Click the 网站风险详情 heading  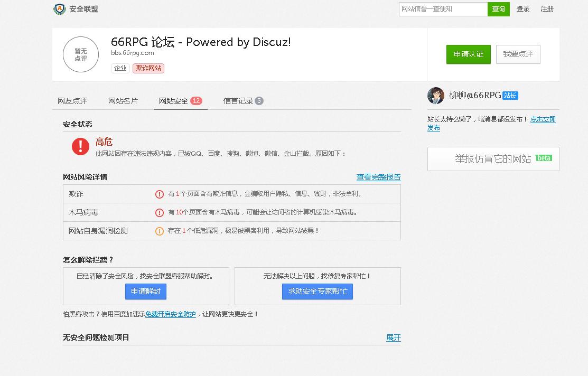(x=85, y=177)
